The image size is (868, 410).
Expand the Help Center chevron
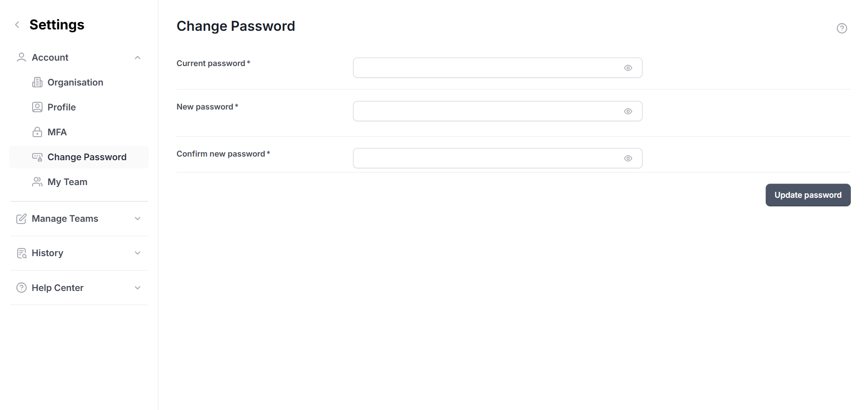[138, 288]
